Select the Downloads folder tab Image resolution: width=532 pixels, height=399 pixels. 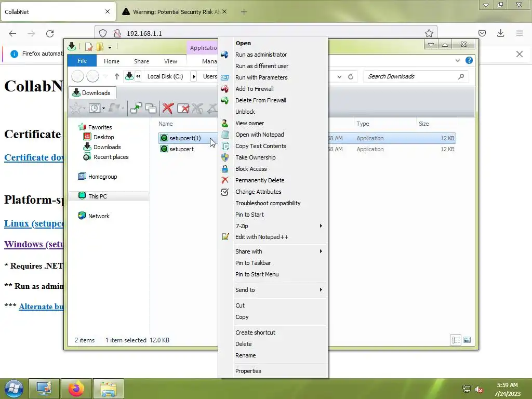click(x=92, y=93)
